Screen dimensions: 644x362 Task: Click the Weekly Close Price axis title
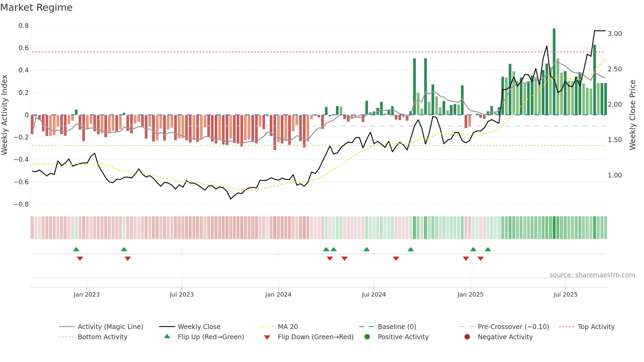click(632, 115)
